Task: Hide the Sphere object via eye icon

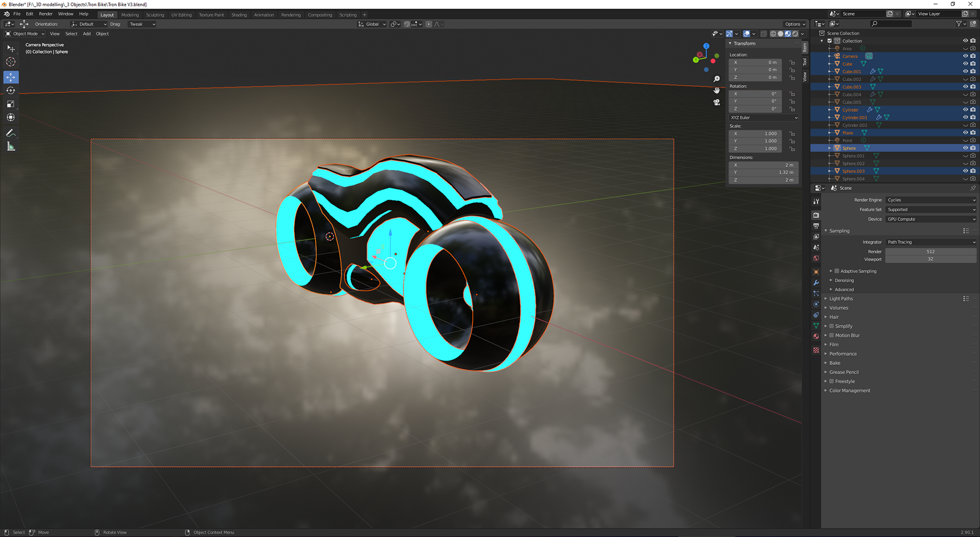Action: 965,148
